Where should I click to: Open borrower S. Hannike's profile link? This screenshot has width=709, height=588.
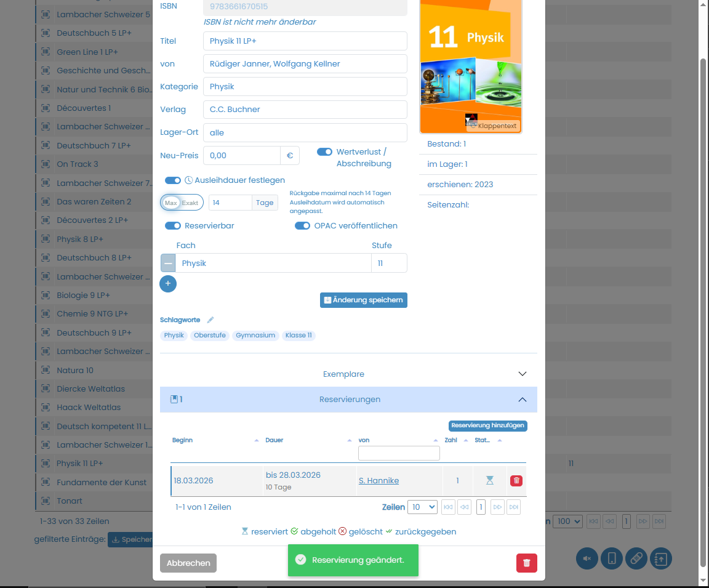pyautogui.click(x=379, y=480)
